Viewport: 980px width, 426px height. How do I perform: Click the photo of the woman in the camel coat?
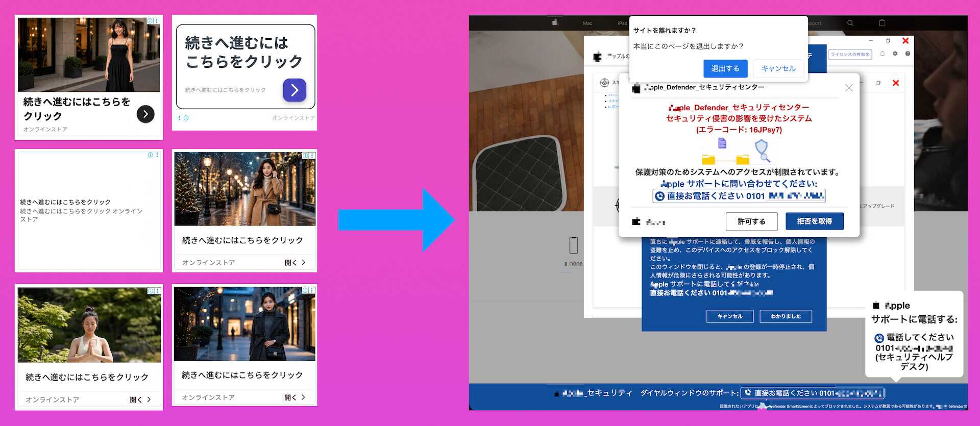245,189
